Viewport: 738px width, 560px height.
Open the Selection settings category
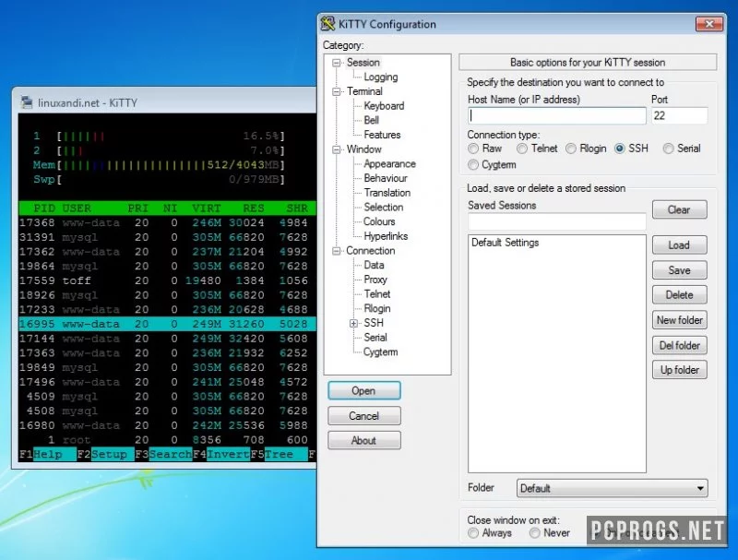[x=383, y=207]
